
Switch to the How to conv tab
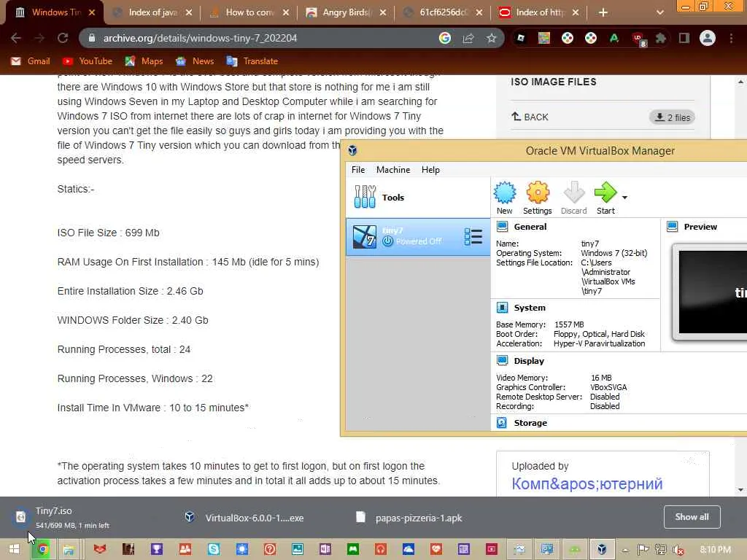[249, 12]
